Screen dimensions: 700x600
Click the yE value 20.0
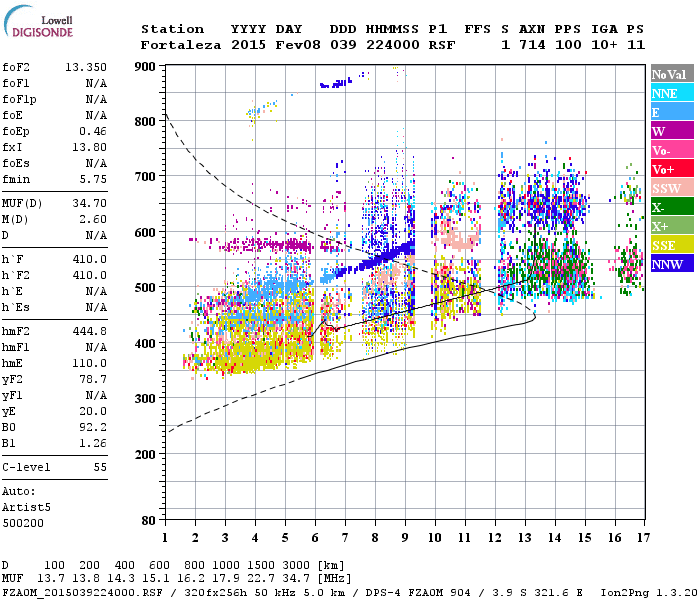[x=93, y=412]
